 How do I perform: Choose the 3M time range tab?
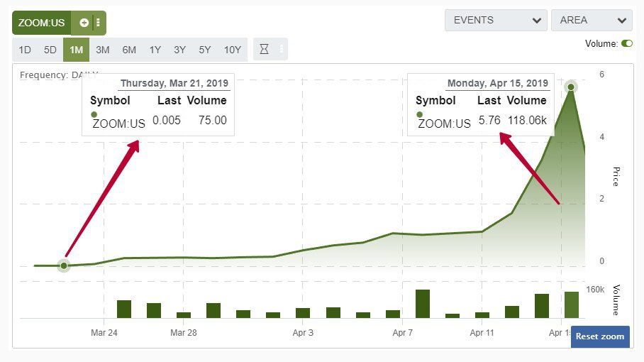103,50
